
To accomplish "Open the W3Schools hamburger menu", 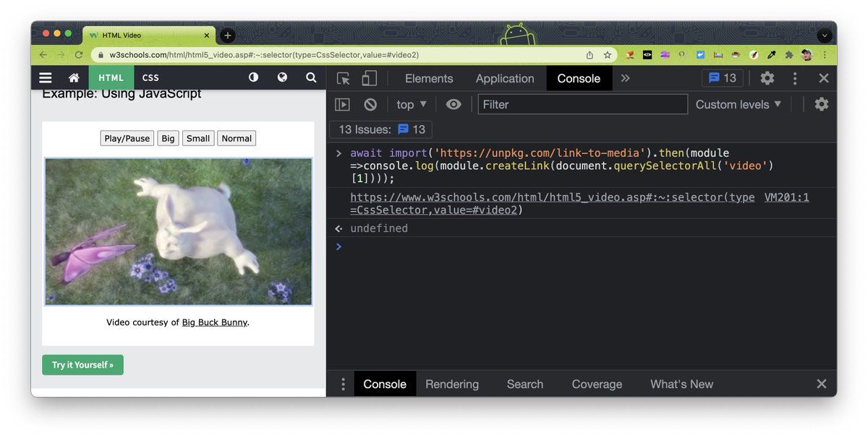I will (x=46, y=78).
